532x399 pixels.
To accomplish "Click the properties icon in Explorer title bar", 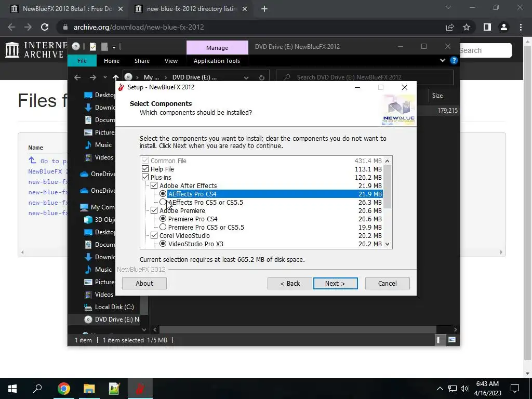I will (92, 47).
